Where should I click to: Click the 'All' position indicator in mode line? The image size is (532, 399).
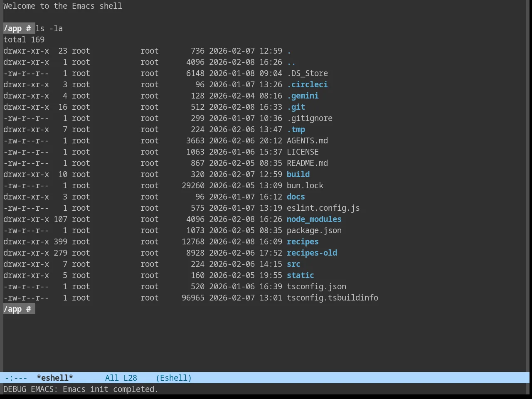112,378
